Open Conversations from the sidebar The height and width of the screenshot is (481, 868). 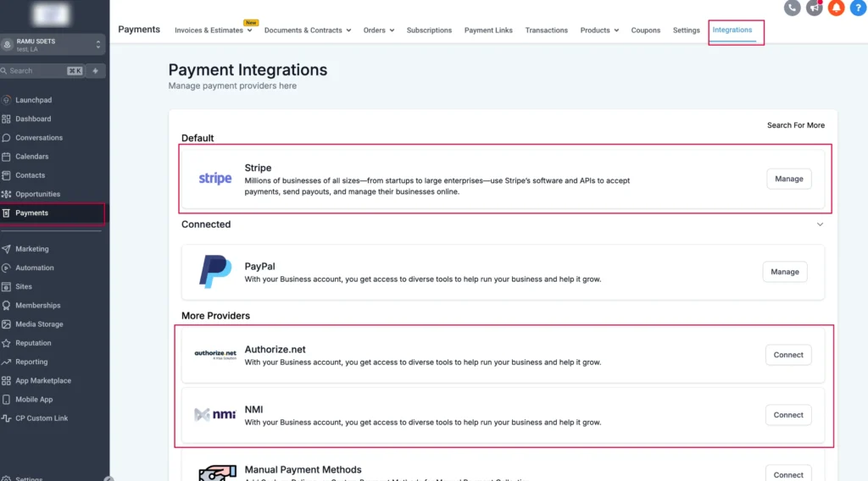click(x=39, y=138)
